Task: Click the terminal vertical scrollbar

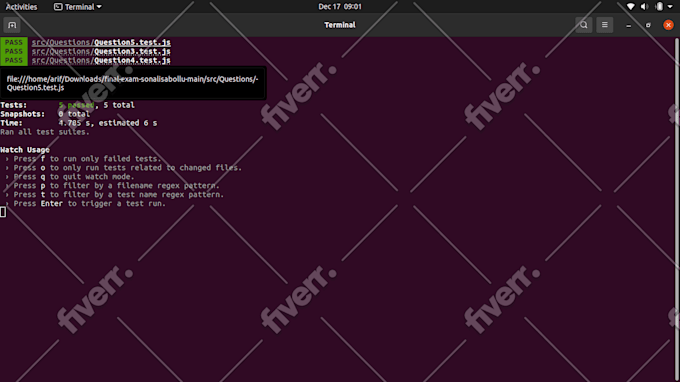Action: (x=677, y=209)
